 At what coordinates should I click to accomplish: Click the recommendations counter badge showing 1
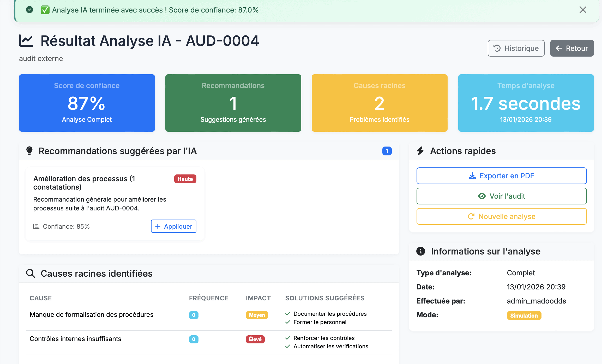[x=387, y=151]
